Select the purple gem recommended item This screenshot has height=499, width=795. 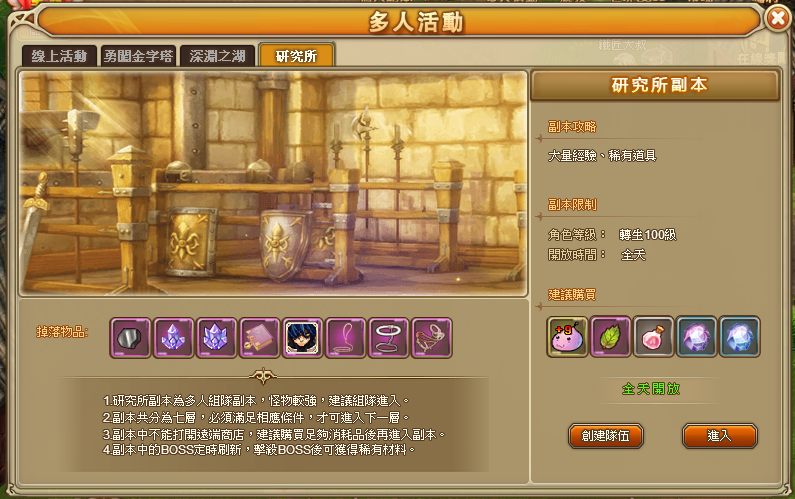click(697, 337)
